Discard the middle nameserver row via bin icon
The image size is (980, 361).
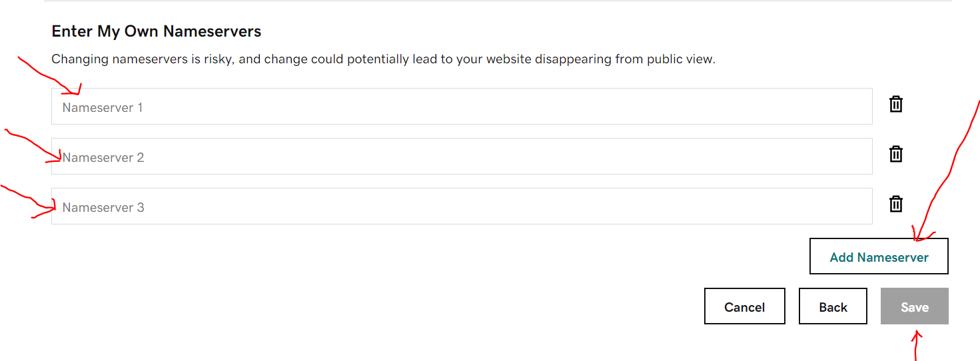click(896, 154)
